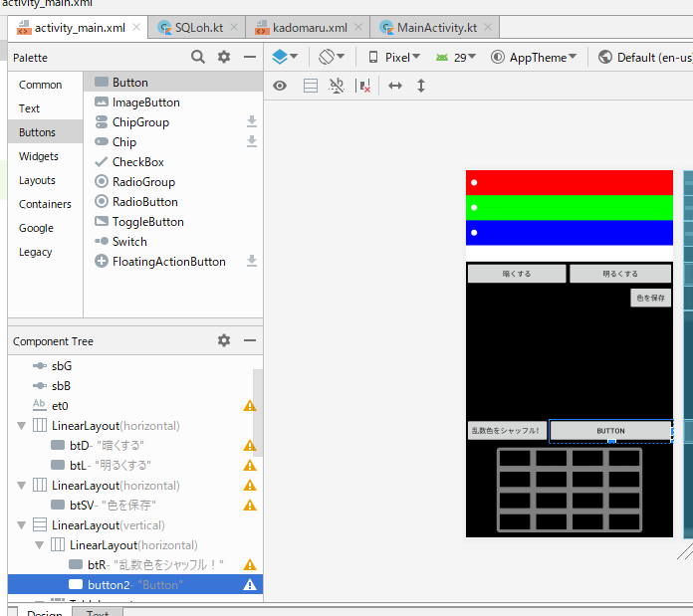Click red seekbar in preview

[x=570, y=182]
